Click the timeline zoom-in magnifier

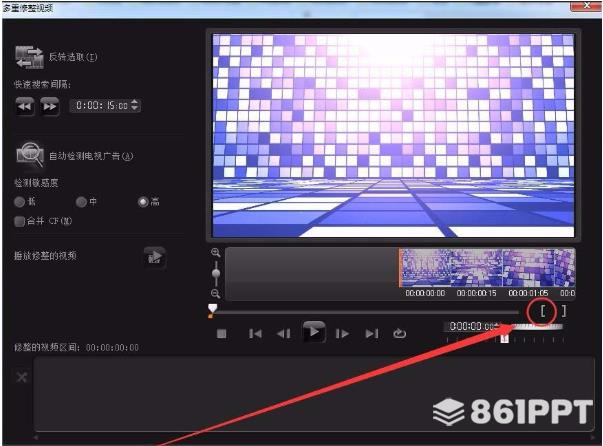click(216, 253)
